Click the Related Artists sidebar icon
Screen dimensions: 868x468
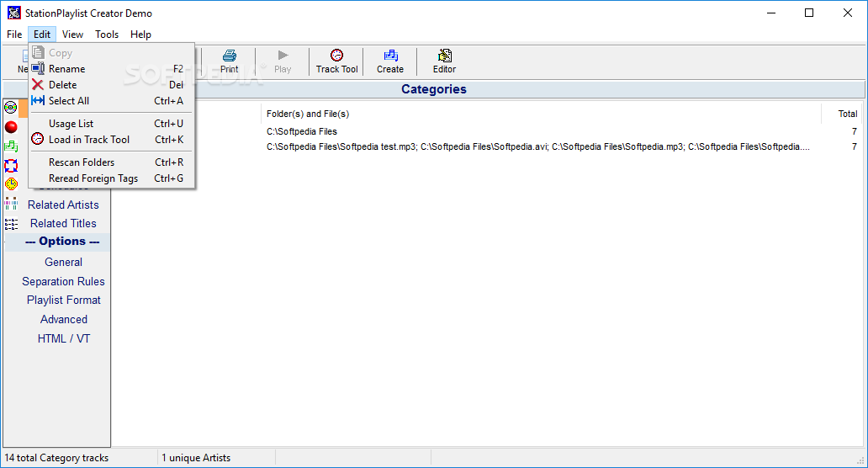click(x=11, y=204)
